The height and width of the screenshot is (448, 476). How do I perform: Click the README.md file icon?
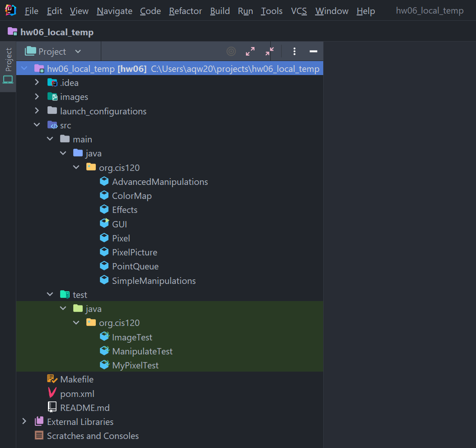click(52, 407)
